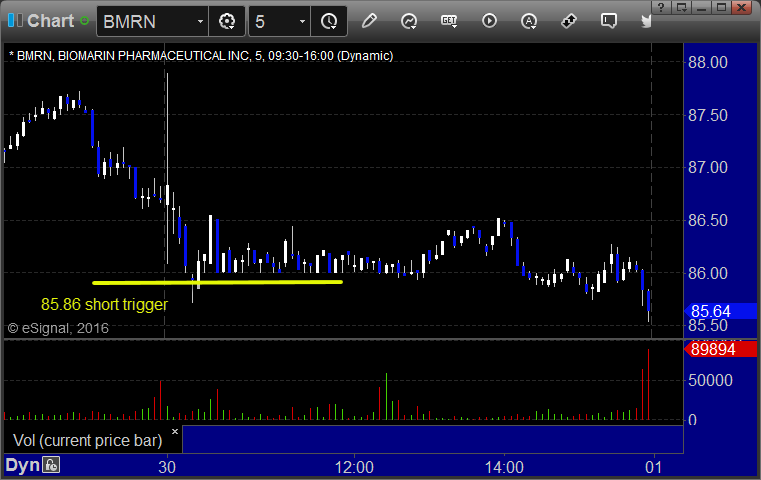This screenshot has height=480, width=761.
Task: Click the 86.50 price axis label
Action: (x=708, y=220)
